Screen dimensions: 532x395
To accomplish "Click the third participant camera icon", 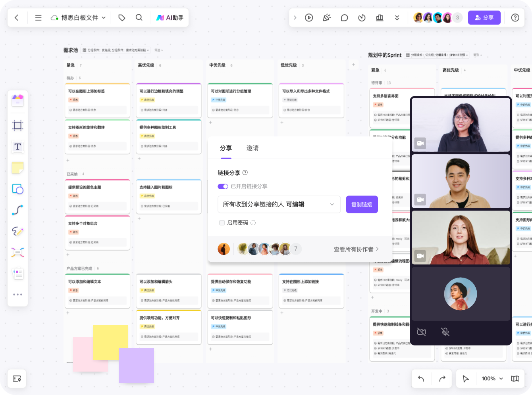I will [420, 256].
